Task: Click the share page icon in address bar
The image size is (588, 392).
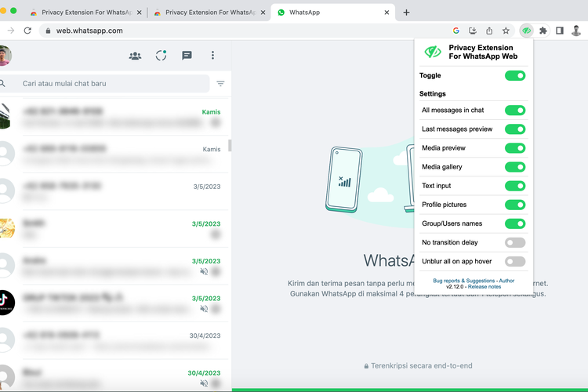Action: click(489, 31)
